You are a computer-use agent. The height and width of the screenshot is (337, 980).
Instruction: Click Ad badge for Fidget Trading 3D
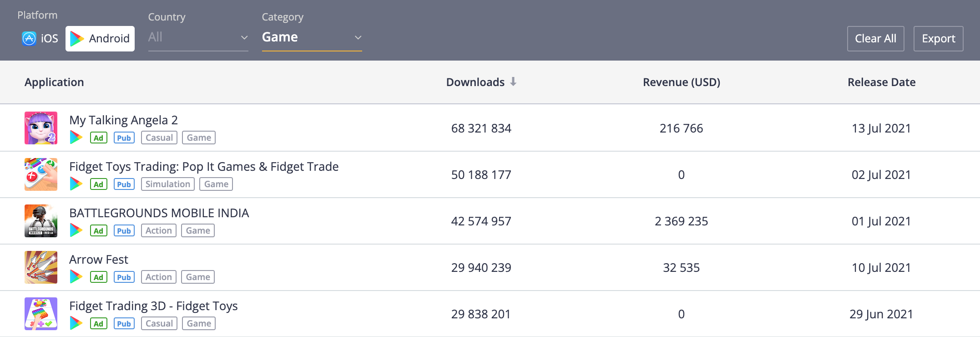pos(99,323)
